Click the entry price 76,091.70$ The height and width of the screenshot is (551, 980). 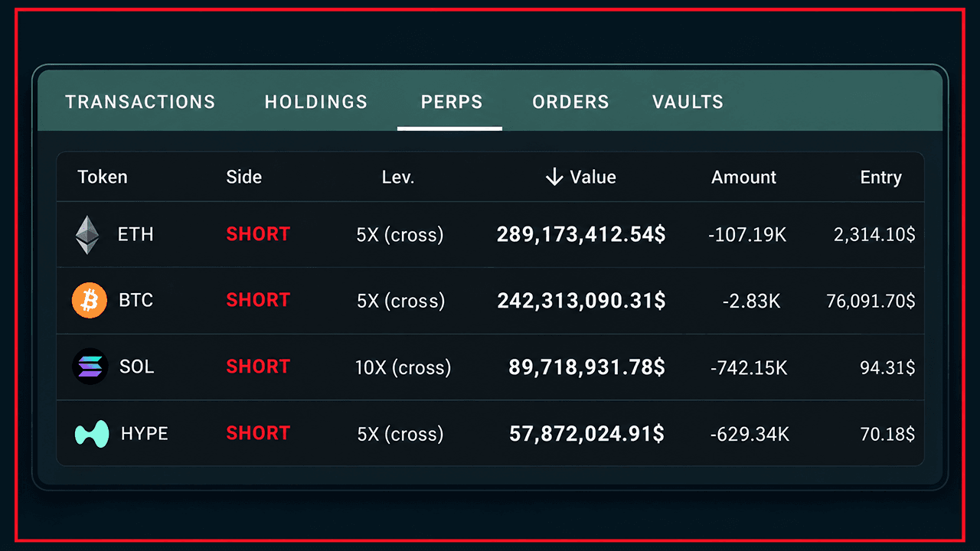(871, 302)
